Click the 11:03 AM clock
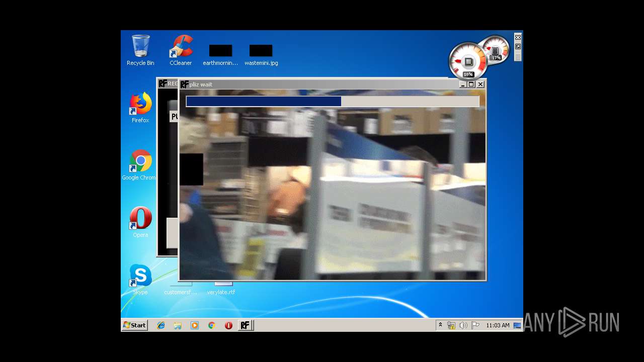Viewport: 644px width, 362px height. (498, 325)
